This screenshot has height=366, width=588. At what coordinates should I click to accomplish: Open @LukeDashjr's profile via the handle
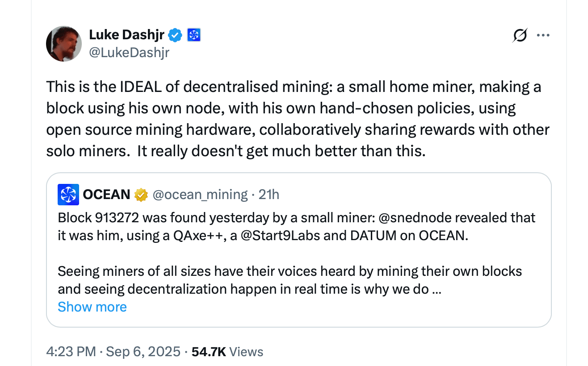click(x=130, y=52)
